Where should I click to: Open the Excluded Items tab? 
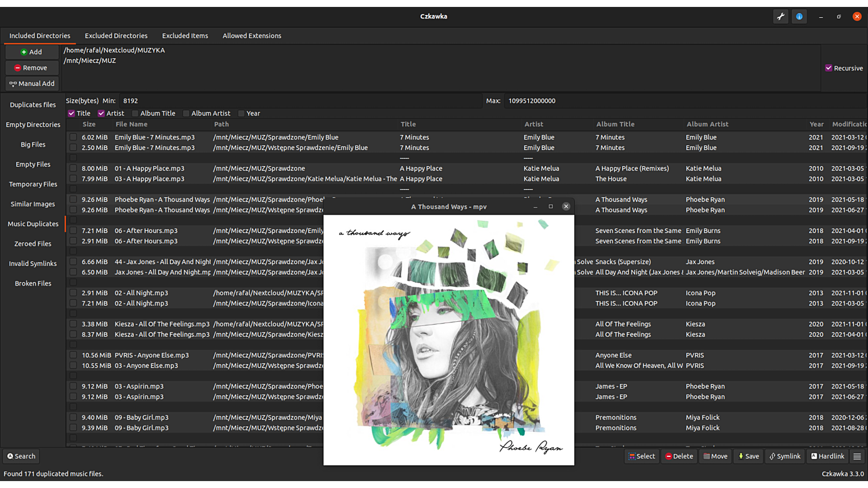pos(185,36)
